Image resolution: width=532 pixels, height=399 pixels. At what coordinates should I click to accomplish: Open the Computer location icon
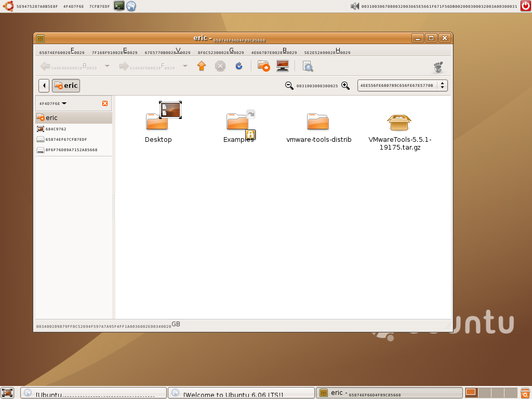click(282, 66)
